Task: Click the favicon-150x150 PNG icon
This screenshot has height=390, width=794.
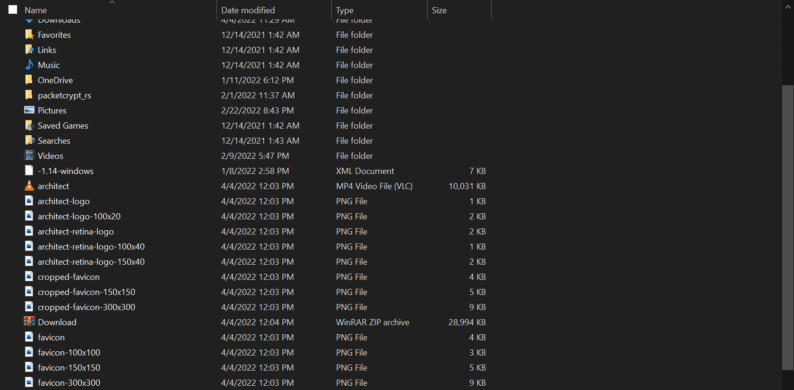Action: pos(29,368)
